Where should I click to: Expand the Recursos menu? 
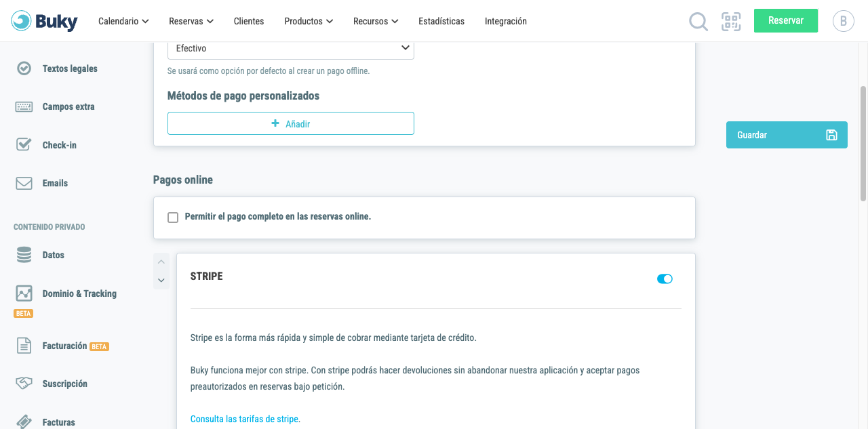(x=376, y=21)
